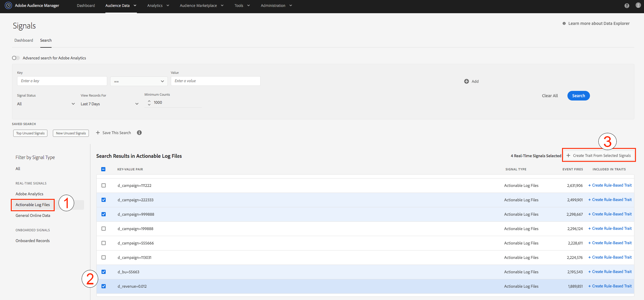Check the d_campaign=111222 row checkbox
Image resolution: width=644 pixels, height=300 pixels.
(104, 185)
